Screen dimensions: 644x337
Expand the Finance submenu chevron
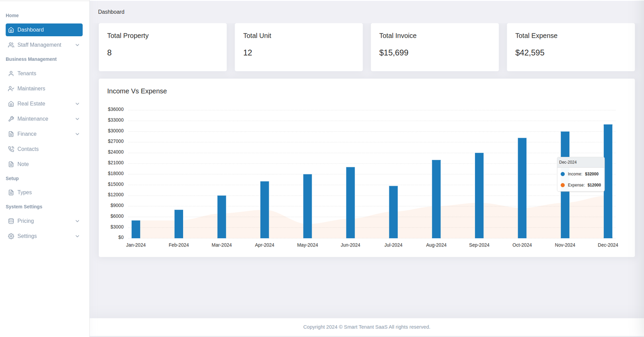tap(77, 134)
